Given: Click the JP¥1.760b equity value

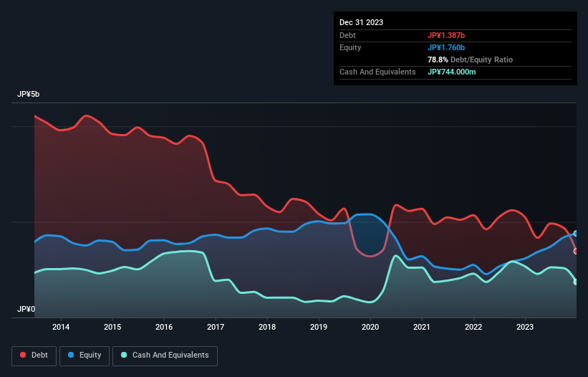Looking at the screenshot, I should pyautogui.click(x=446, y=47).
